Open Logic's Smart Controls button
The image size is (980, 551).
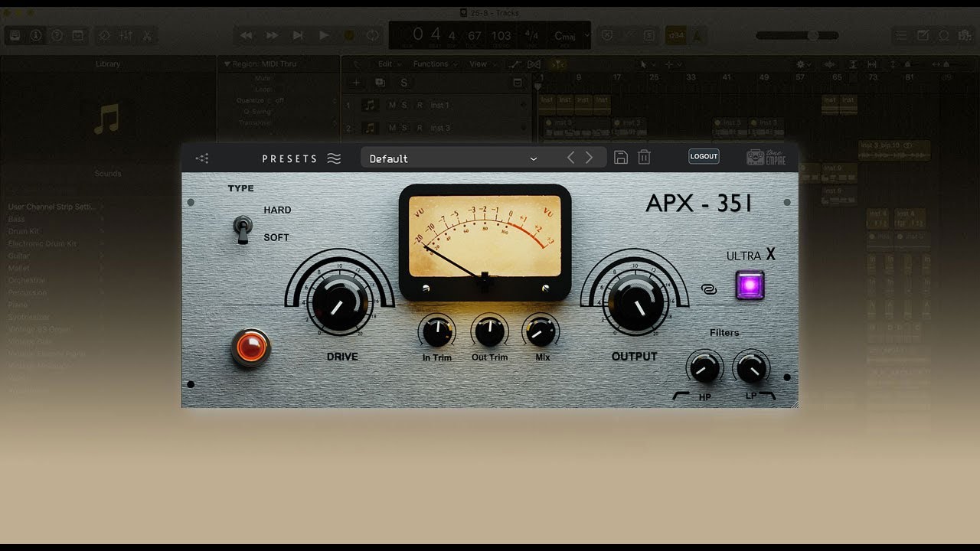pos(105,35)
